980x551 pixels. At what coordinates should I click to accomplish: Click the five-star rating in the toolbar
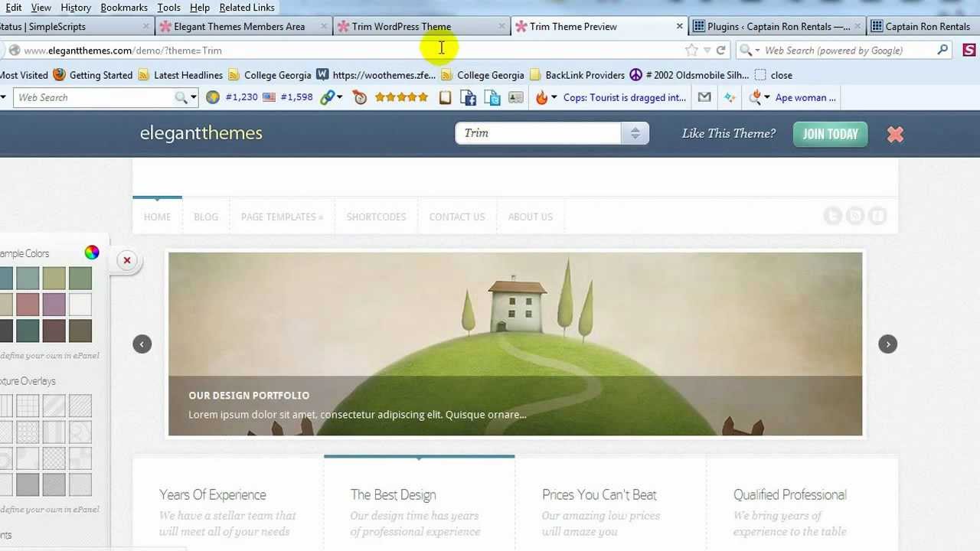[x=401, y=97]
